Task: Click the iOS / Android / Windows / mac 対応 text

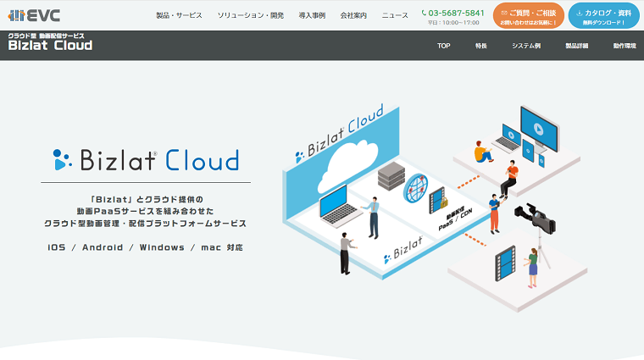Action: 146,247
